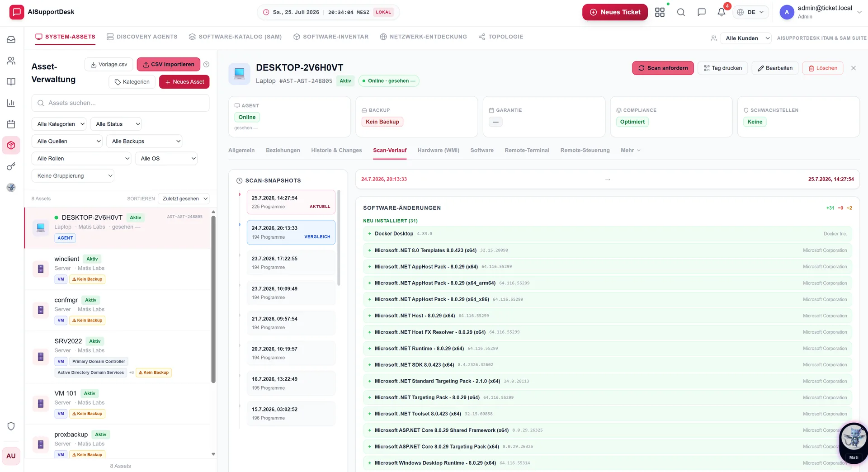This screenshot has width=868, height=472.
Task: Open the Kategorien button
Action: click(132, 82)
